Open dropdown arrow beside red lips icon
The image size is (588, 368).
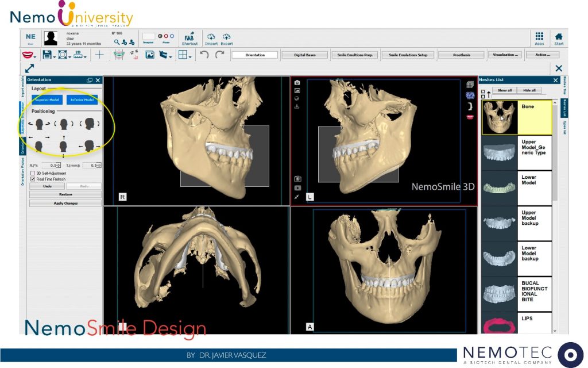tap(35, 57)
